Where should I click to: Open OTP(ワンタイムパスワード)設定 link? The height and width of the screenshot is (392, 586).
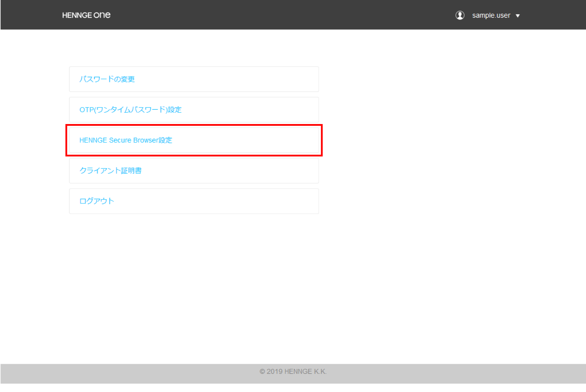pyautogui.click(x=130, y=110)
